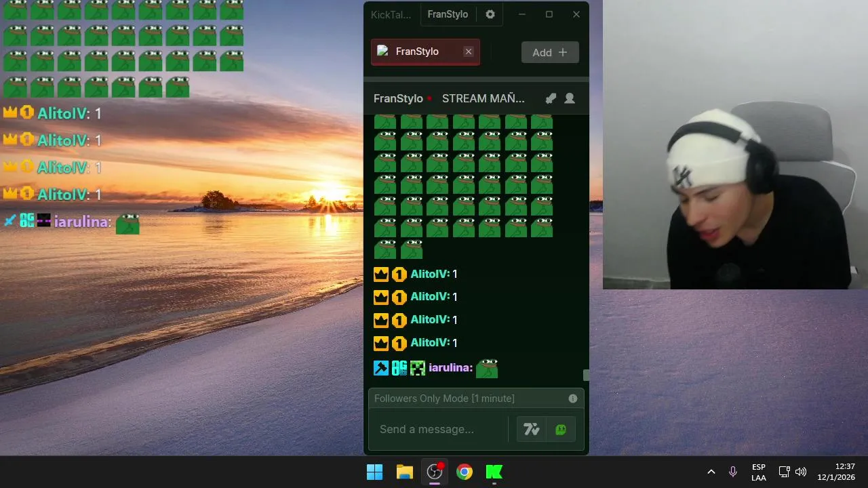This screenshot has height=488, width=868.
Task: Minimize the KickTalk window
Action: (522, 14)
